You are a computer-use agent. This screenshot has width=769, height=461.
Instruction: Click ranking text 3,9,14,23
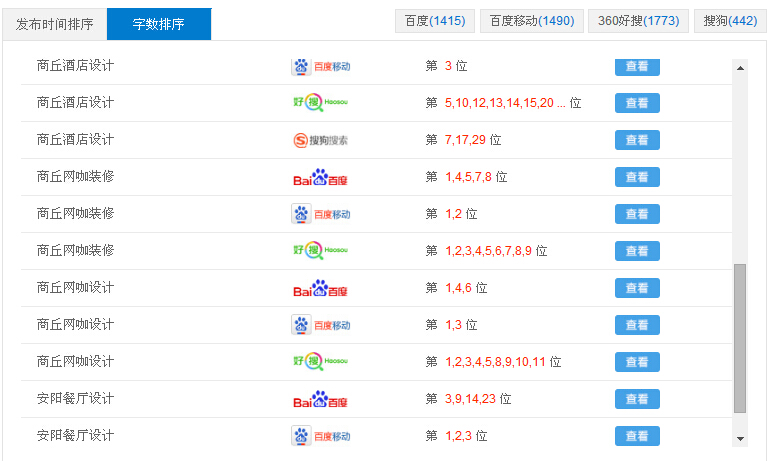[470, 399]
